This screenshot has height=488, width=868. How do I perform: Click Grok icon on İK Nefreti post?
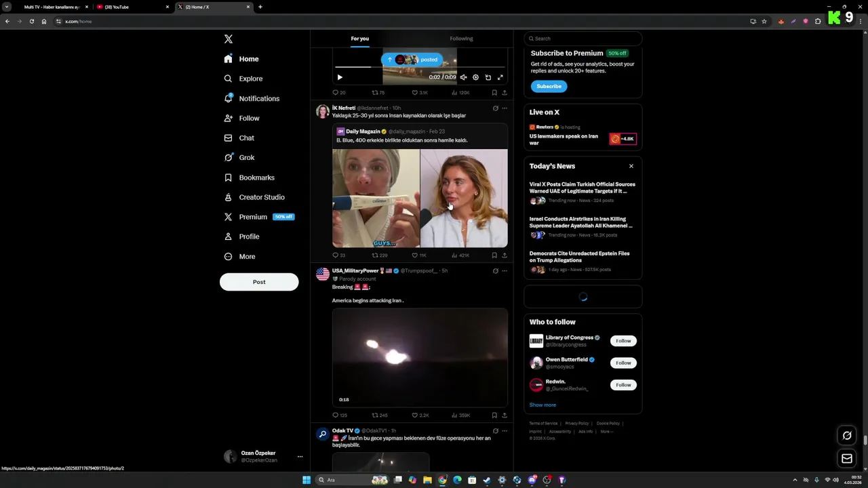coord(495,108)
